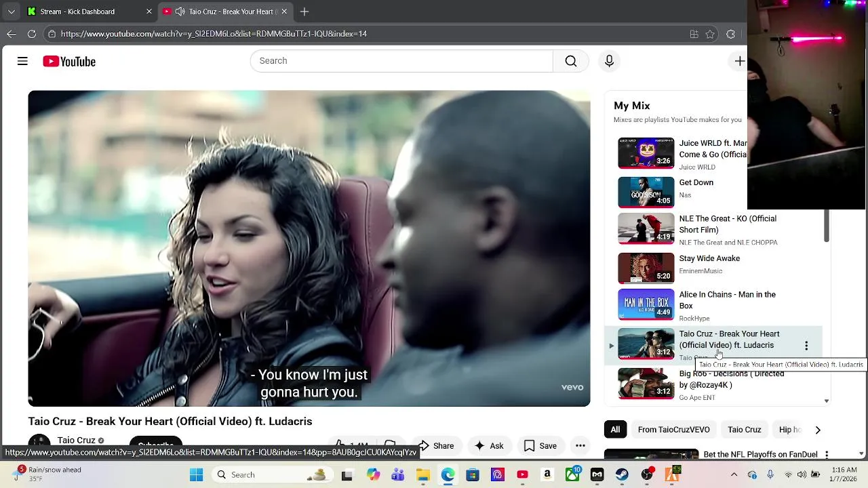Click the My Mix playlist title
Viewport: 868px width, 488px height.
click(x=632, y=106)
